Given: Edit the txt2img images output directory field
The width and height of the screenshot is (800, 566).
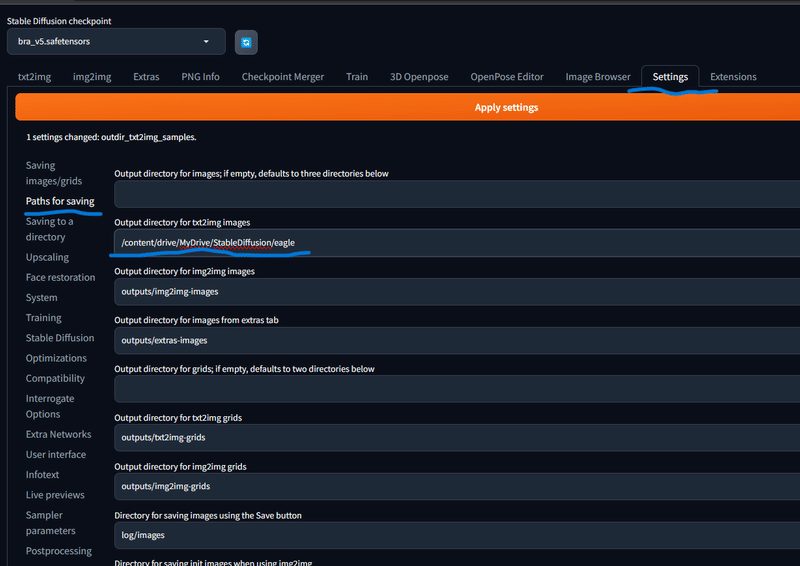Looking at the screenshot, I should tap(457, 243).
